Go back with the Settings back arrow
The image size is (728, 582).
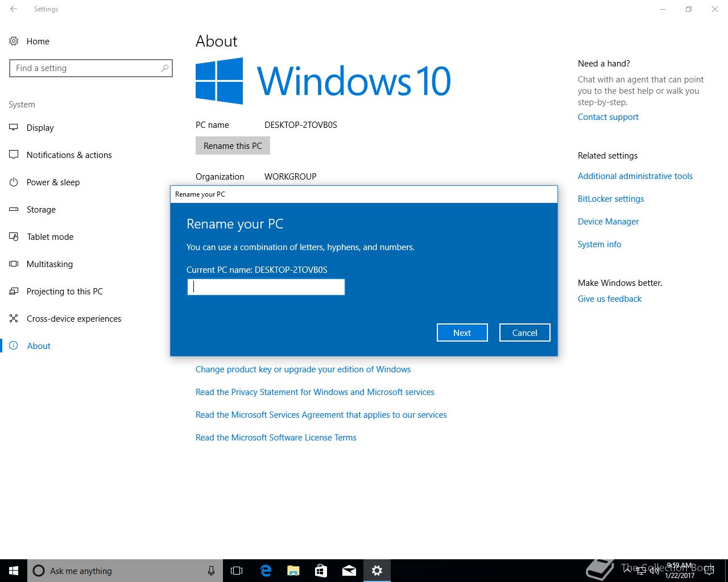(x=14, y=9)
